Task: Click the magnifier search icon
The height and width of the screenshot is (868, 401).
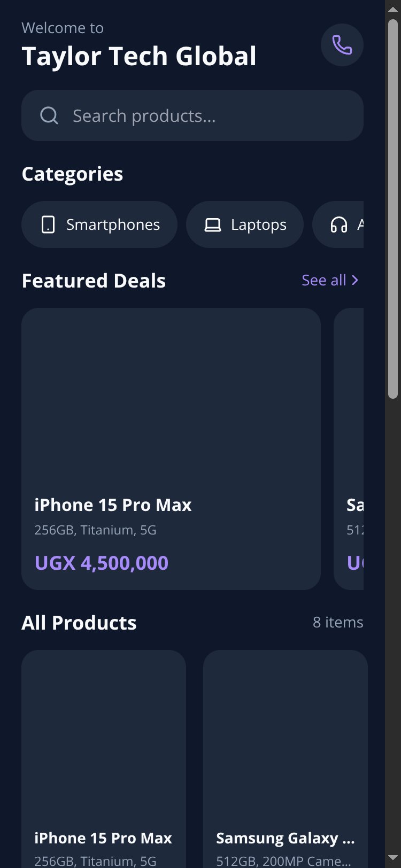Action: click(x=49, y=115)
